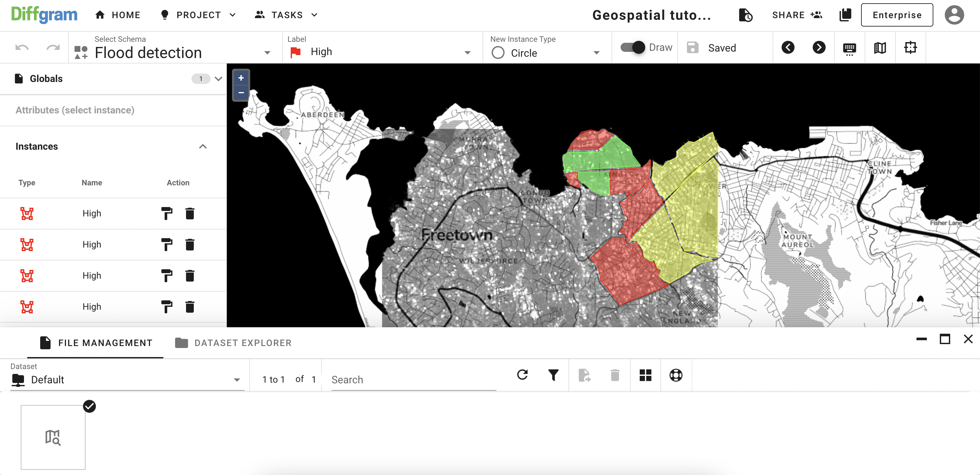Go to the previous file arrow
This screenshot has width=980, height=475.
point(788,48)
